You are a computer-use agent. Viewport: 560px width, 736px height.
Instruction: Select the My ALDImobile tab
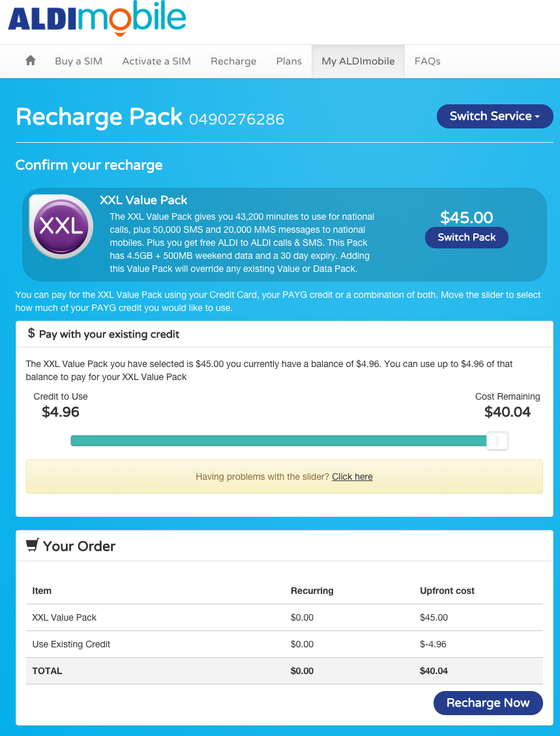[x=358, y=61]
